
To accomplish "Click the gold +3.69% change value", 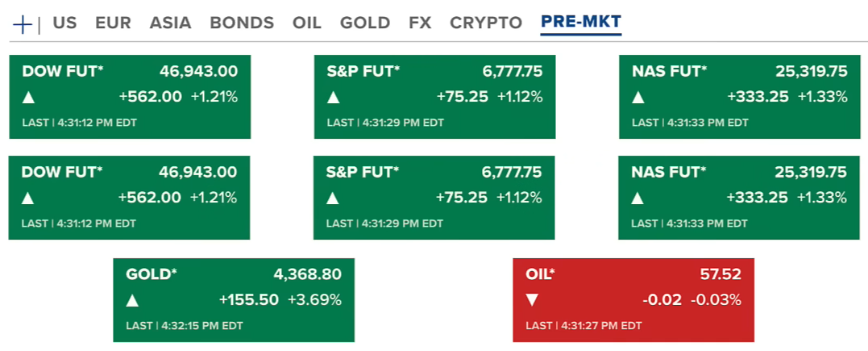I will coord(314,300).
